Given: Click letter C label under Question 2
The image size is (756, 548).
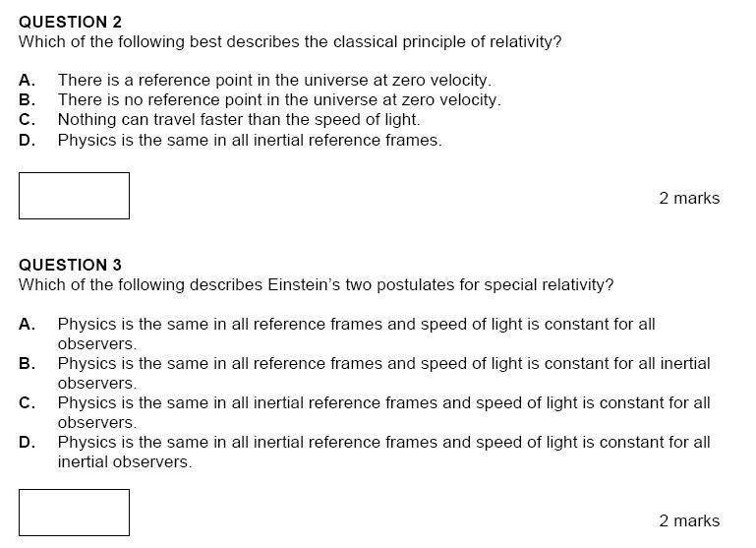Looking at the screenshot, I should click(27, 119).
